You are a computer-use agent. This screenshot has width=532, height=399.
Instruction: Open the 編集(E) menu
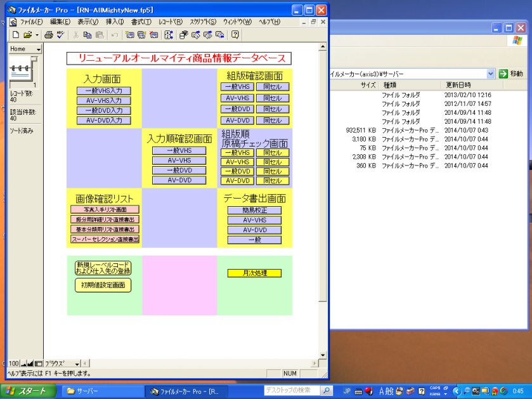coord(60,22)
